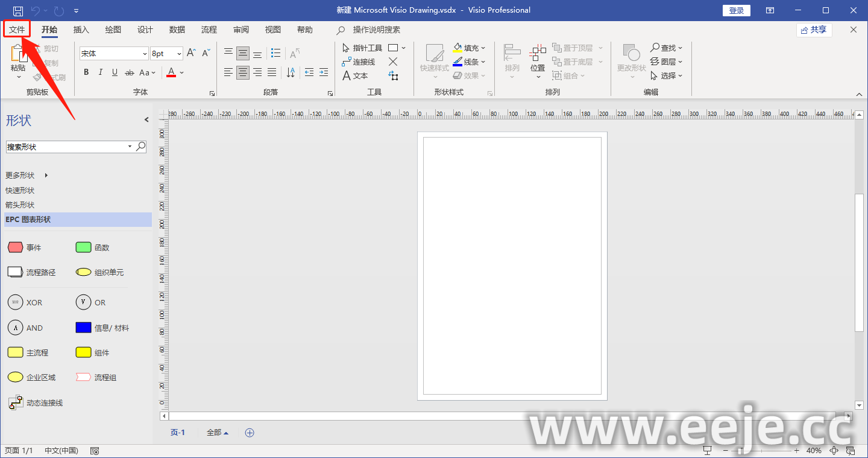The height and width of the screenshot is (458, 868).
Task: Open the font name dropdown (宋体)
Action: 145,54
